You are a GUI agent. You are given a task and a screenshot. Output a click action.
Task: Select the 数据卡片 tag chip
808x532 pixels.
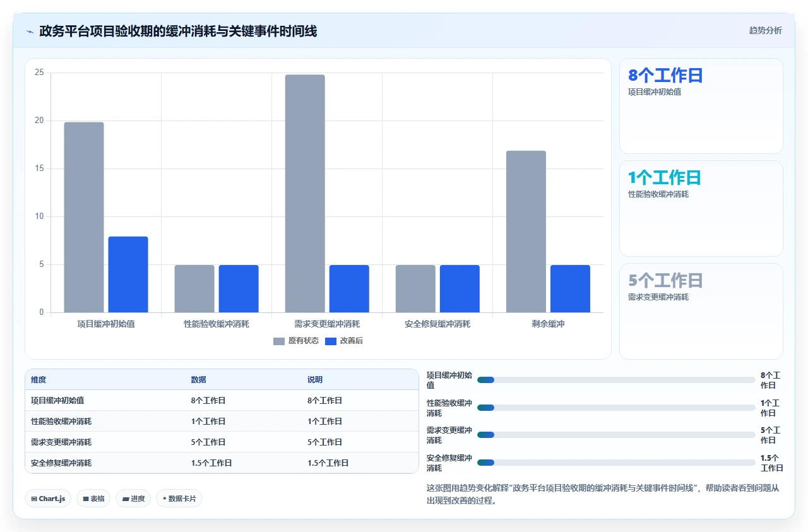[x=179, y=499]
